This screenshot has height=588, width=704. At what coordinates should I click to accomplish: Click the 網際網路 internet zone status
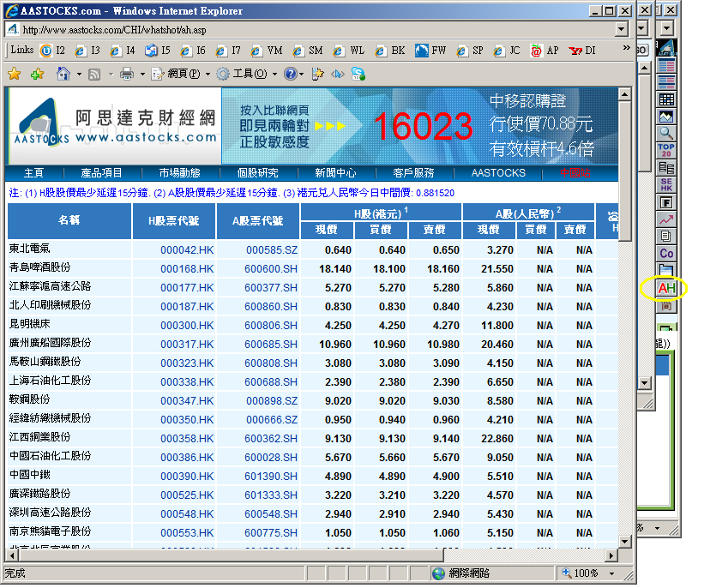469,573
